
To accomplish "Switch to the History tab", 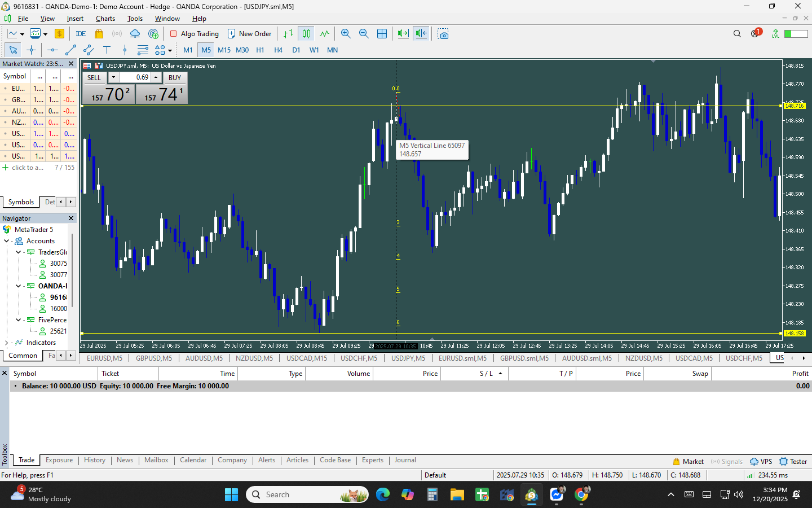I will pos(95,460).
